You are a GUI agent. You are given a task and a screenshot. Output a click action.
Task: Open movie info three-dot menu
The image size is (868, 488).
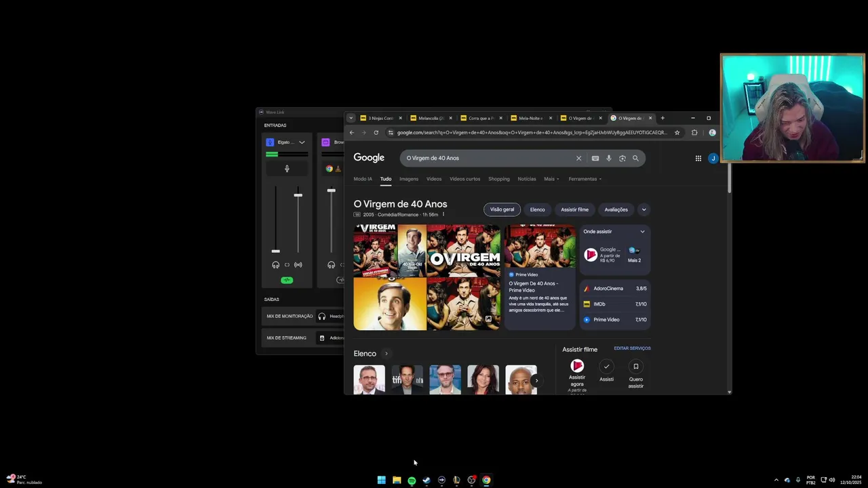pos(443,214)
